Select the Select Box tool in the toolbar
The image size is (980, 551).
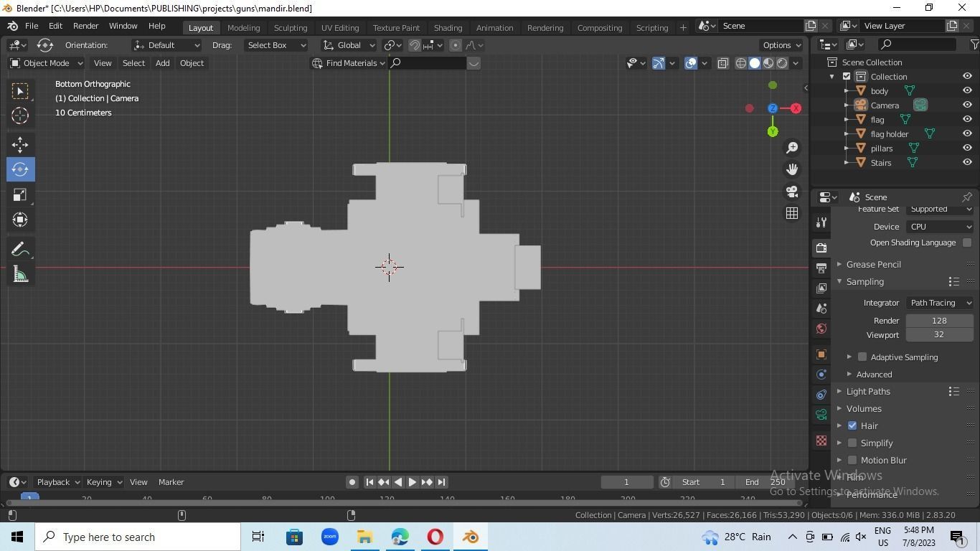click(20, 91)
